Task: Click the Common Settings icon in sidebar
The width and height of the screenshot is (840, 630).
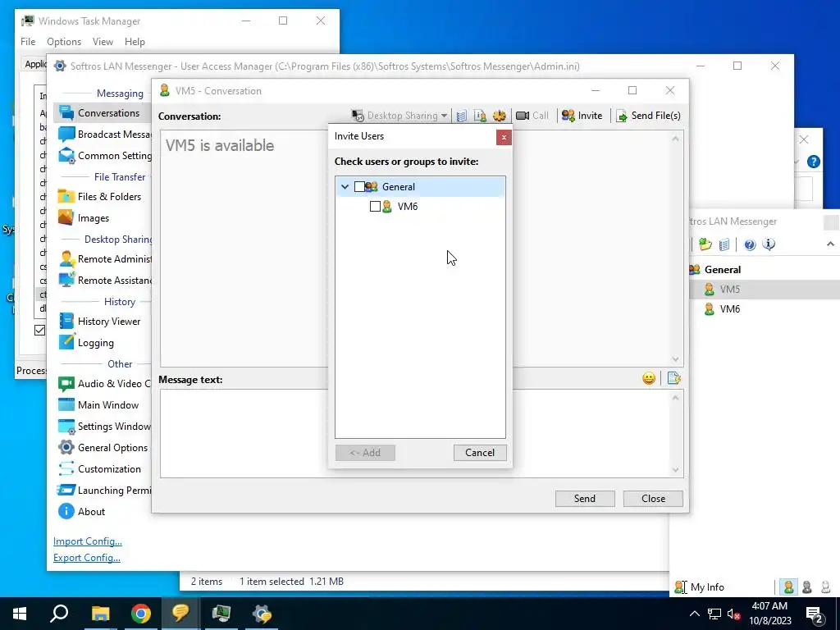Action: 66,156
